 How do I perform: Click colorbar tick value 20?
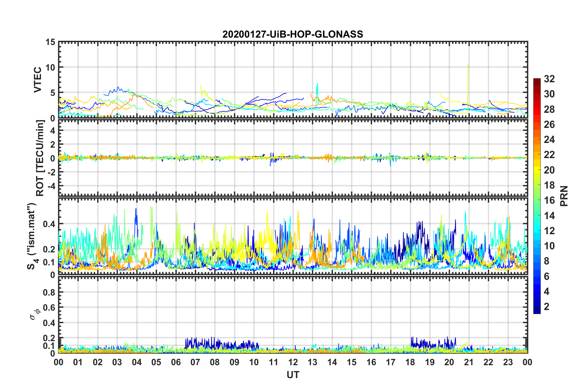(x=549, y=170)
